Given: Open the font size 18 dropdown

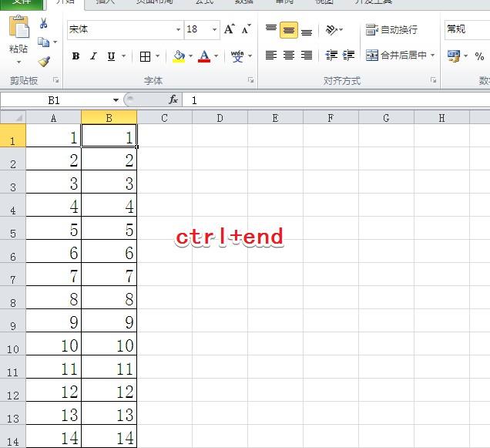Looking at the screenshot, I should 214,29.
